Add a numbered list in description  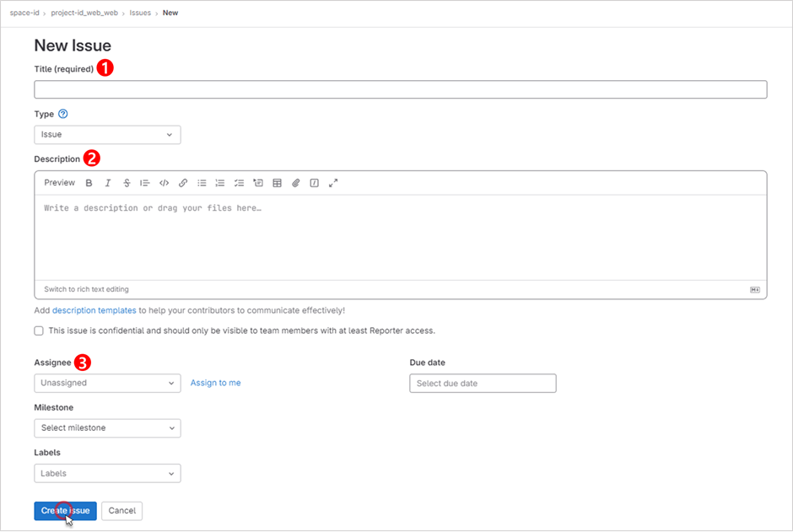(x=220, y=183)
